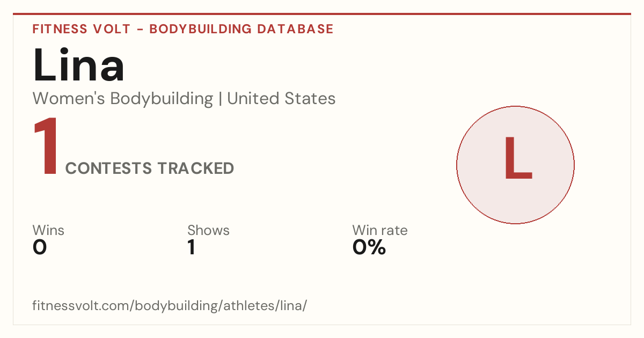Select the athlete name Lina heading
This screenshot has height=338, width=644.
tap(79, 65)
